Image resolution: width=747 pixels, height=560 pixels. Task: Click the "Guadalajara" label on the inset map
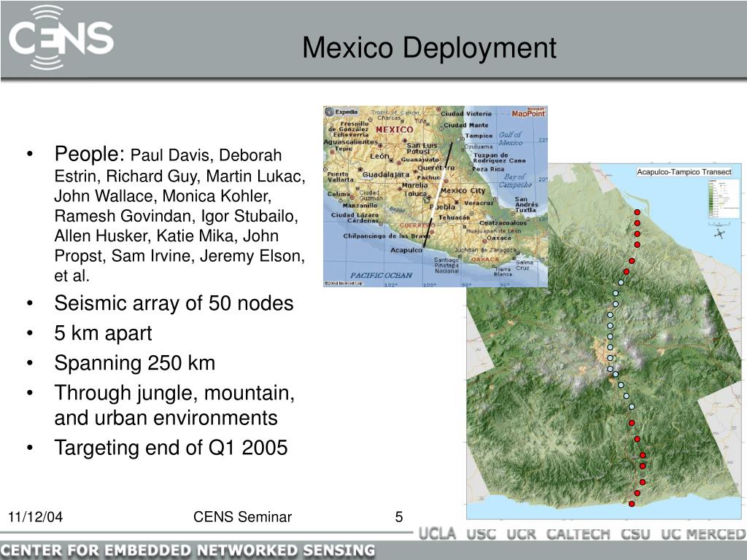tap(385, 175)
